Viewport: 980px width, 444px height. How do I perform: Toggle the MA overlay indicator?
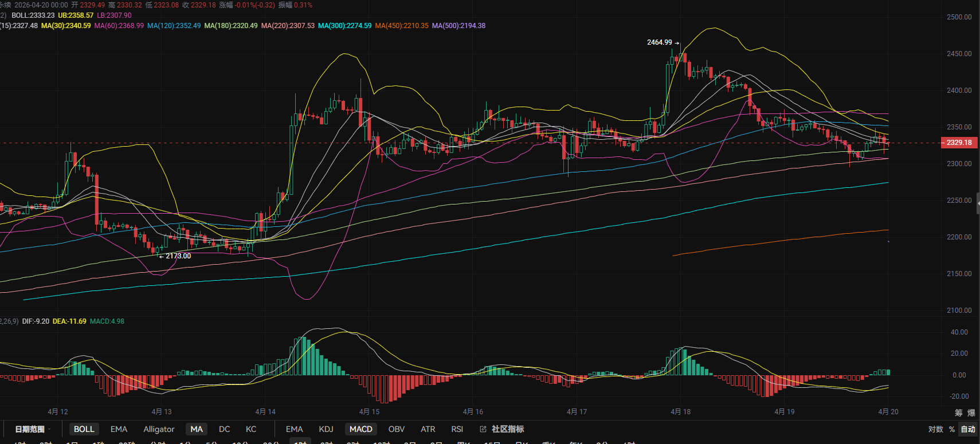[197, 429]
